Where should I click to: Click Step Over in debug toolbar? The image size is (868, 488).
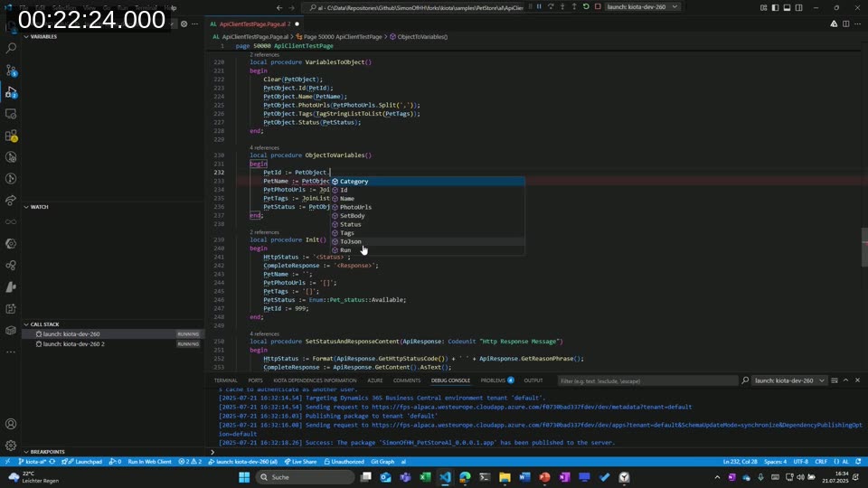551,6
